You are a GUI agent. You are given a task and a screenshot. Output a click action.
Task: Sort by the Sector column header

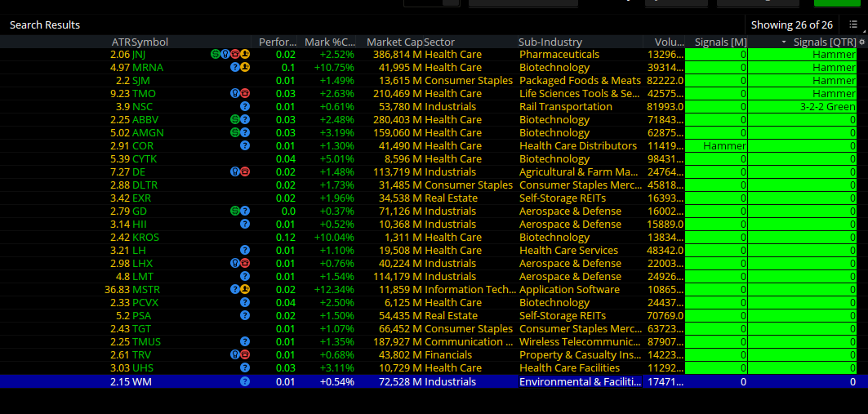coord(439,42)
